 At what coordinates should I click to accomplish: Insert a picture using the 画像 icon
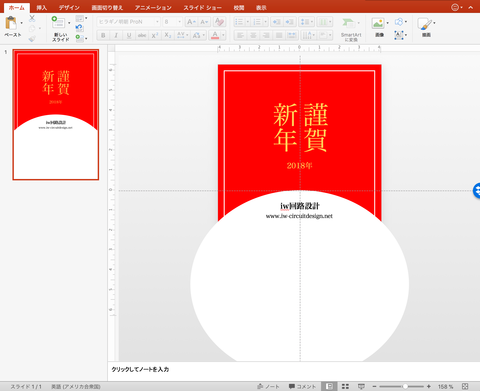coord(378,23)
